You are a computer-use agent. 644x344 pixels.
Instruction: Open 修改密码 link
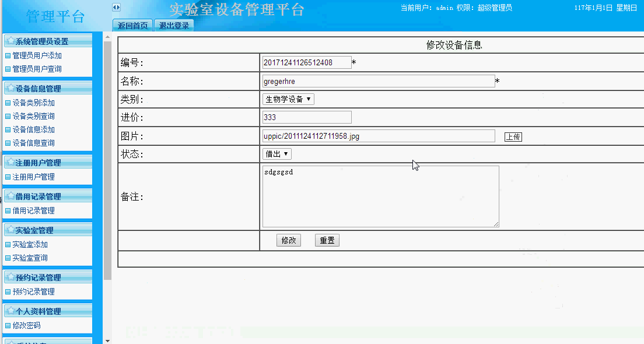26,325
